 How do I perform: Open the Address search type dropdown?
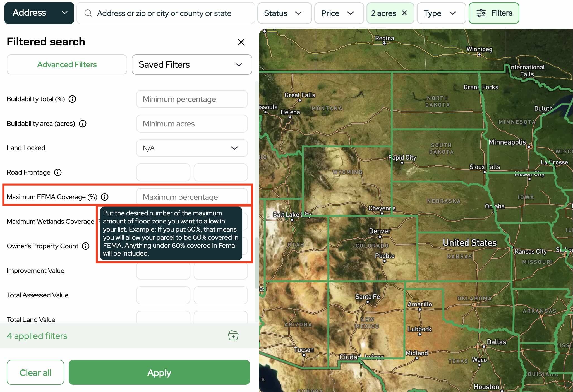(x=39, y=13)
